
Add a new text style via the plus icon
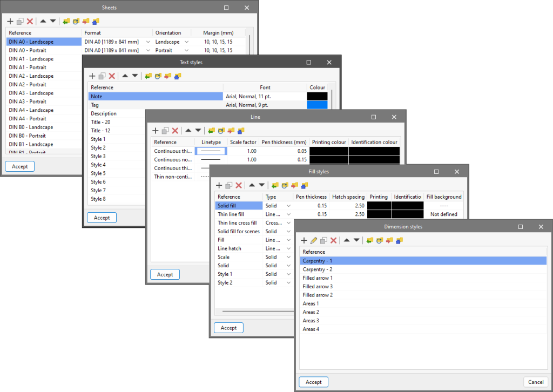(92, 76)
